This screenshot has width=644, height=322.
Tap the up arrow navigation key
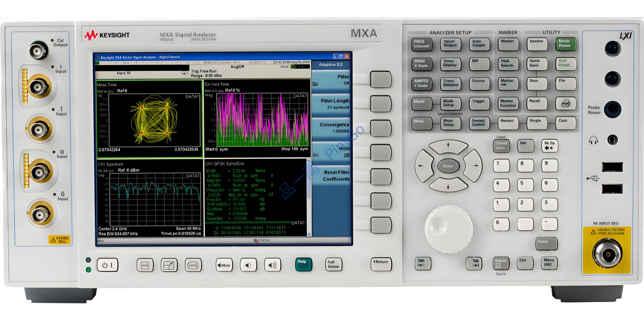(448, 146)
